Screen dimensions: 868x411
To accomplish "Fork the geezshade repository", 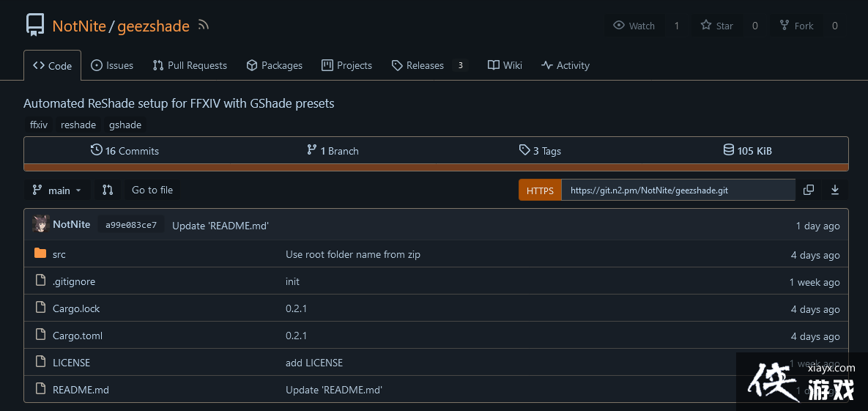I will [x=797, y=26].
